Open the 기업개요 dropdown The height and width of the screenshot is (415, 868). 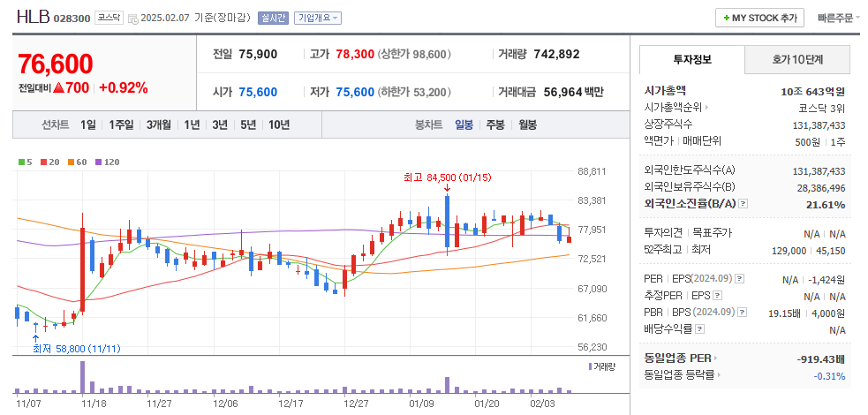318,18
